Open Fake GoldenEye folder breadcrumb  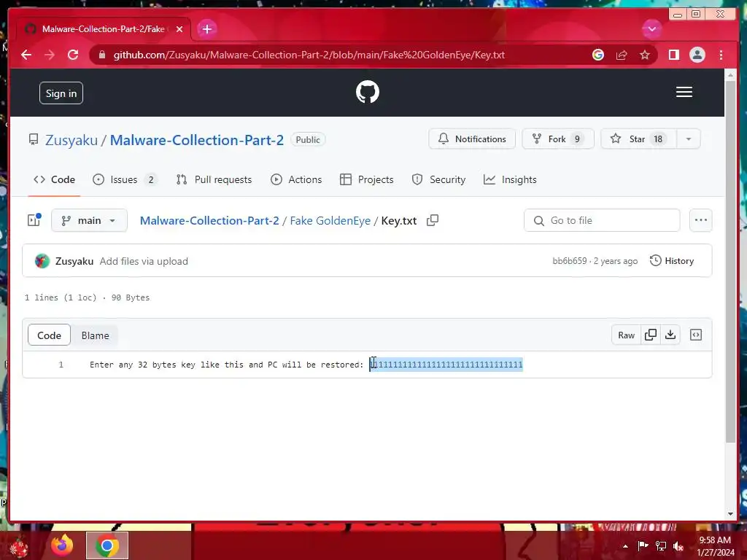pos(330,220)
